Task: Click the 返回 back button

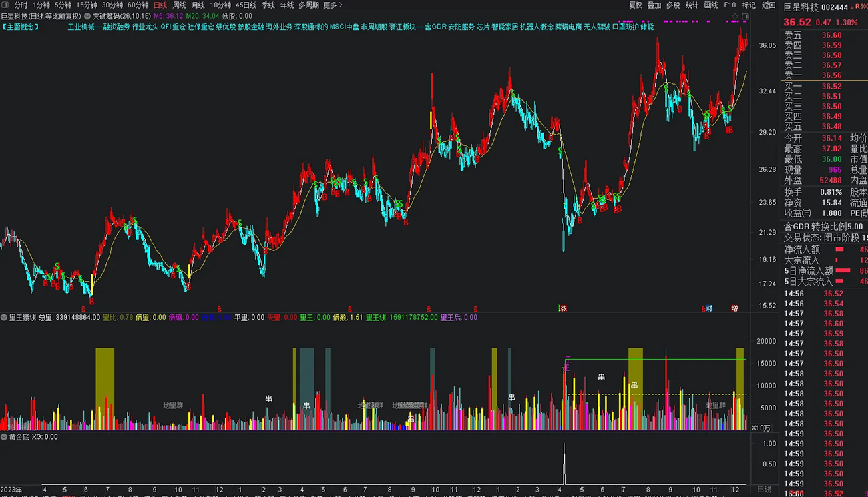Action: [x=769, y=5]
